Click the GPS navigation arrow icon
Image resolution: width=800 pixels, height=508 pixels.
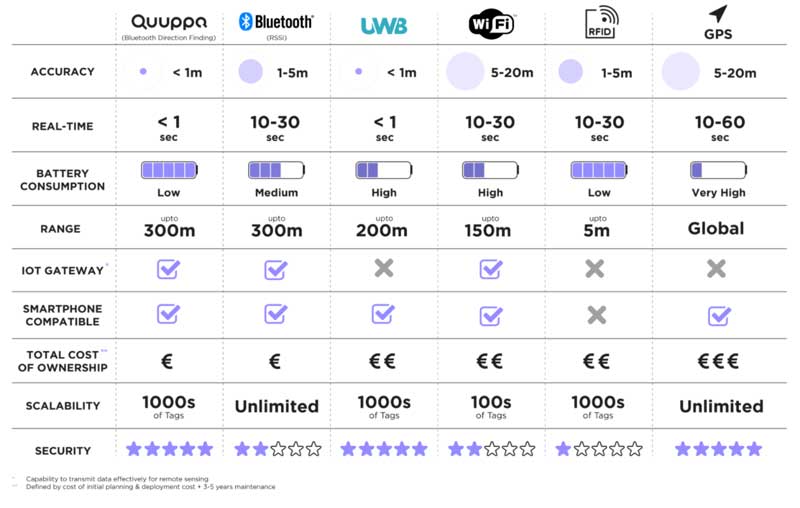(x=718, y=14)
